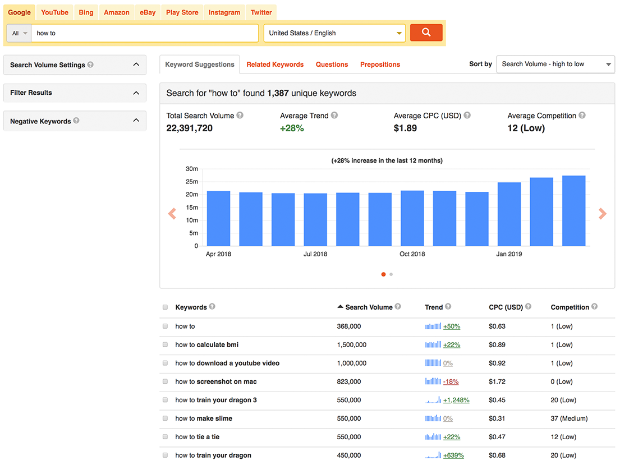Check the box for 'how to tie a tie'
The height and width of the screenshot is (465, 620).
(x=165, y=437)
